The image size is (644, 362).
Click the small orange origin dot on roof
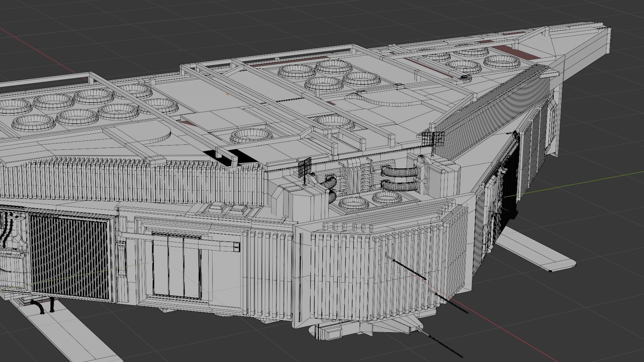click(227, 94)
